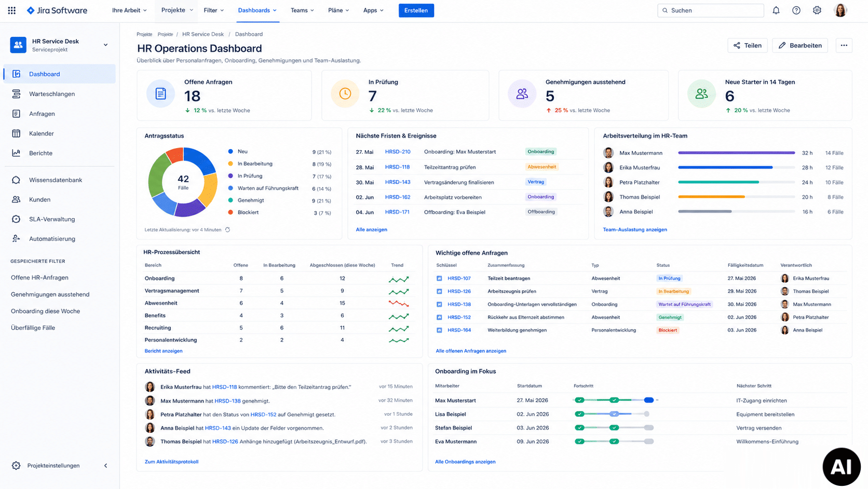
Task: Click HRSD-126 link in Aktivitäts-Feed
Action: click(225, 442)
